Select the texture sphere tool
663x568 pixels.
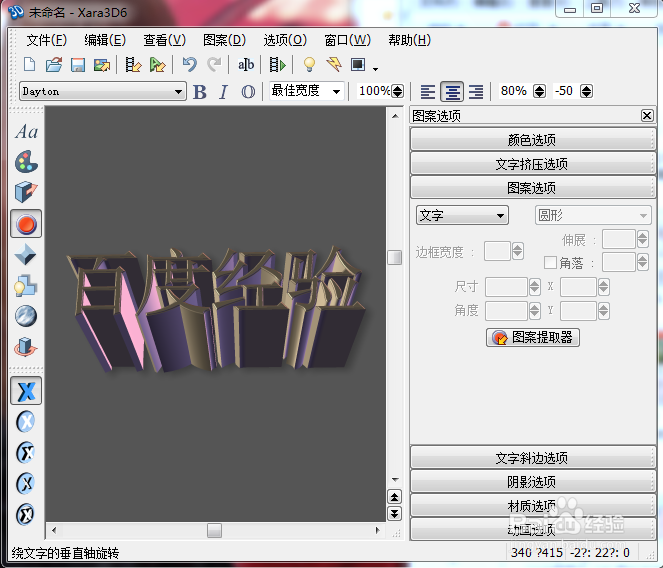26,316
